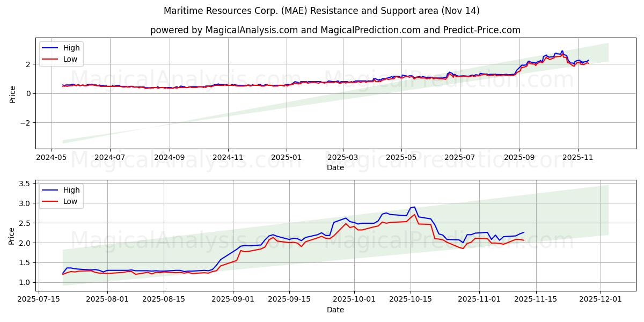Click the '2025-03' x-axis label
The image size is (644, 322).
pos(343,158)
